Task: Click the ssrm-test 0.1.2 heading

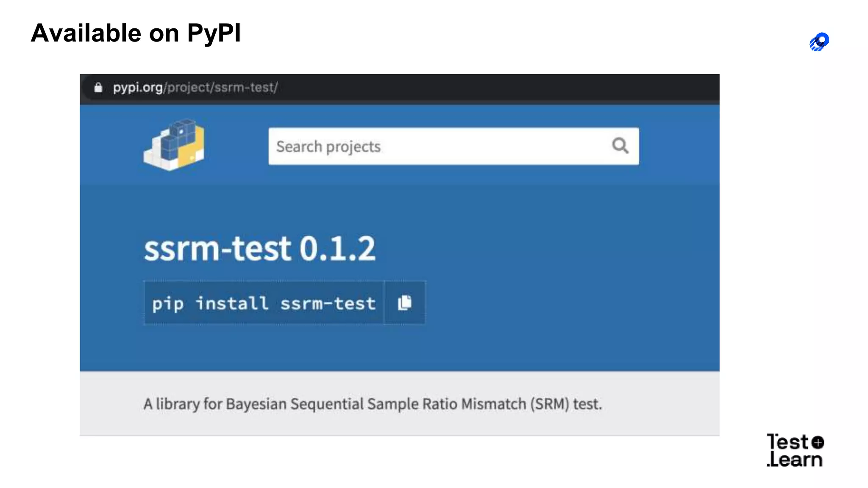Action: [x=259, y=249]
